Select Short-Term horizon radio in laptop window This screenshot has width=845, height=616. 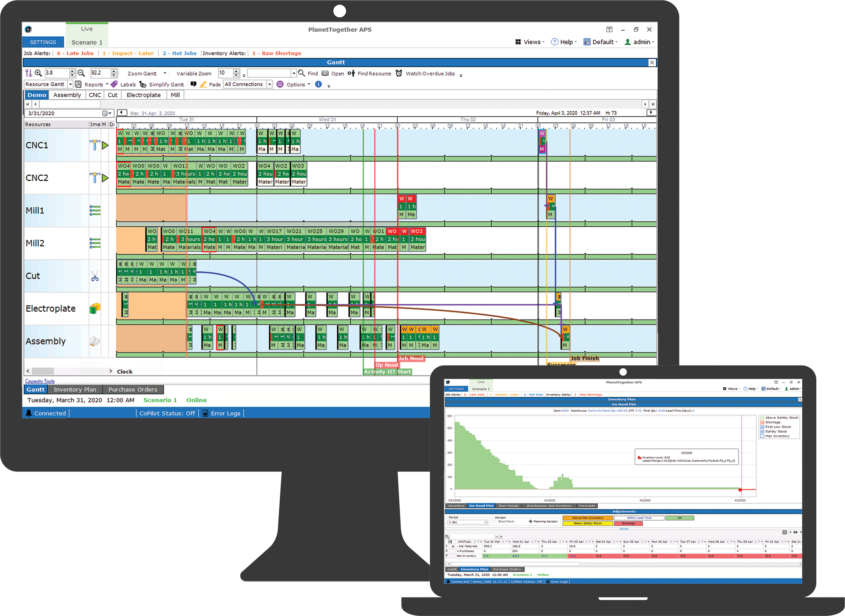(495, 521)
